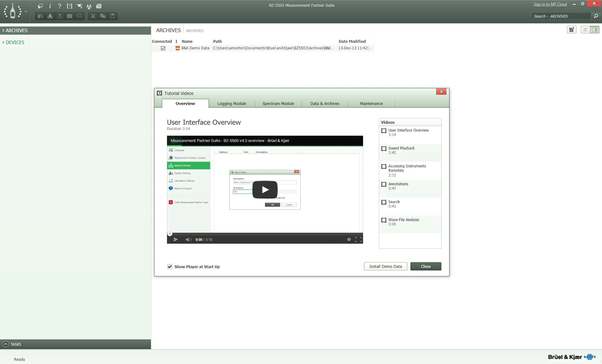Image resolution: width=602 pixels, height=364 pixels.
Task: Follow the Sign in to MP Cloud link
Action: pyautogui.click(x=550, y=4)
